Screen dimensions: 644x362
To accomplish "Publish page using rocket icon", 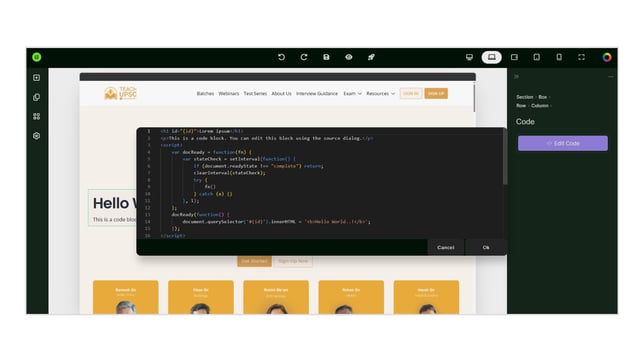I will (371, 57).
